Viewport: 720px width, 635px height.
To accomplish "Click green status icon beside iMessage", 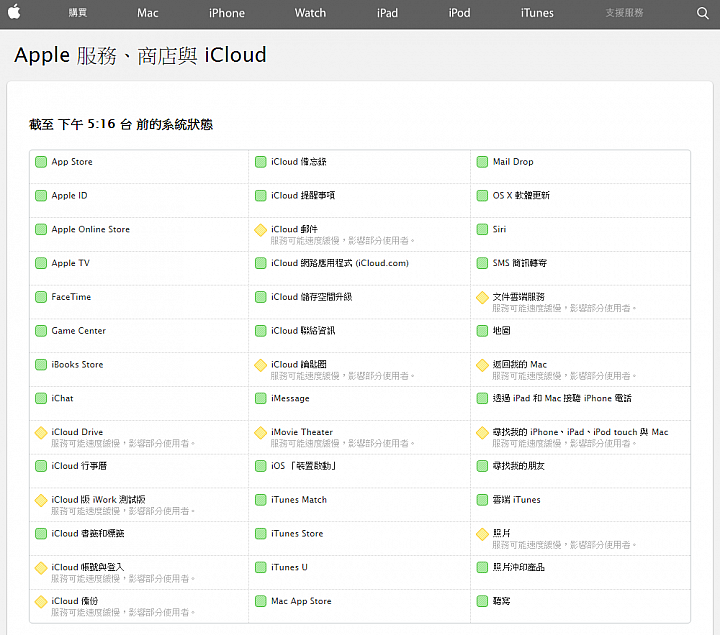I will coord(260,399).
